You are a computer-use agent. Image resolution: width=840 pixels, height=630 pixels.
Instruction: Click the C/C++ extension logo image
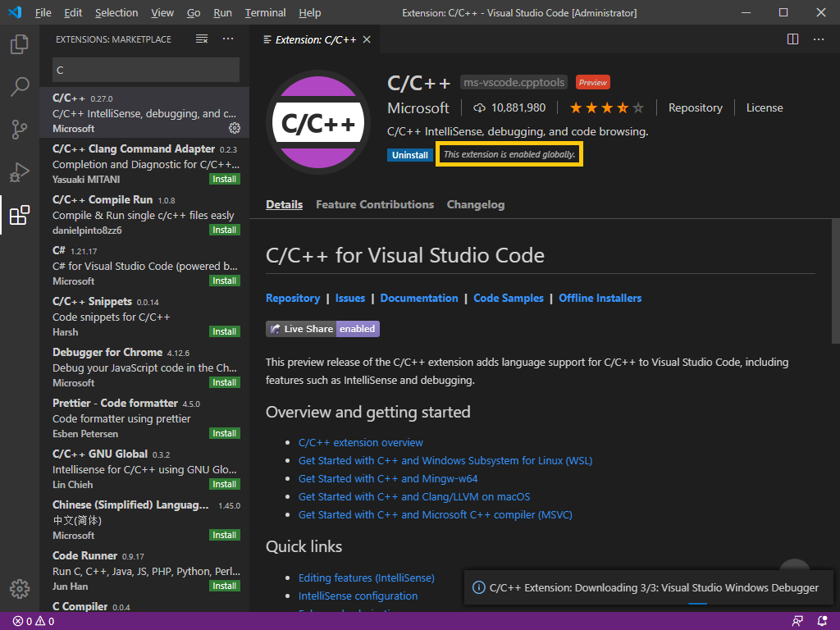[318, 123]
